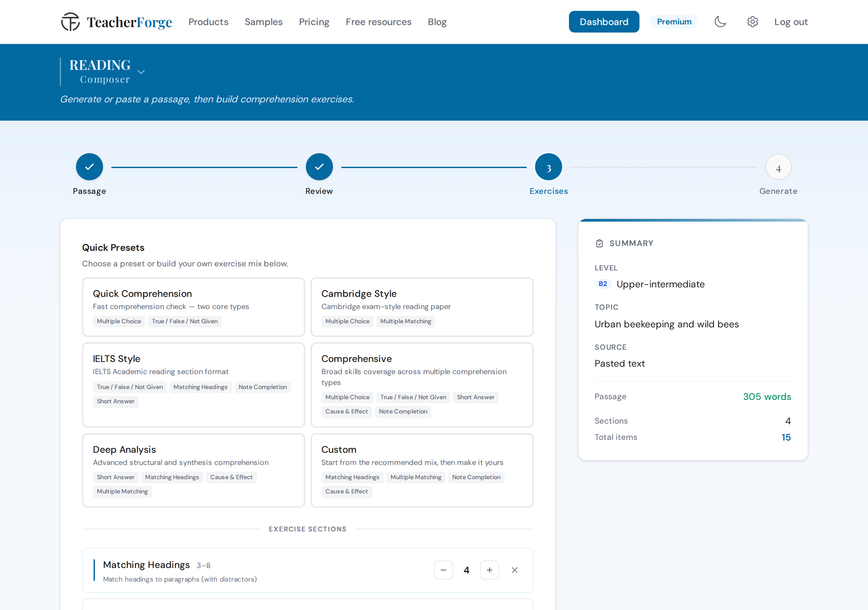The height and width of the screenshot is (610, 868).
Task: Click 'Multiple Matching' tag in Cambridge Style
Action: click(406, 321)
